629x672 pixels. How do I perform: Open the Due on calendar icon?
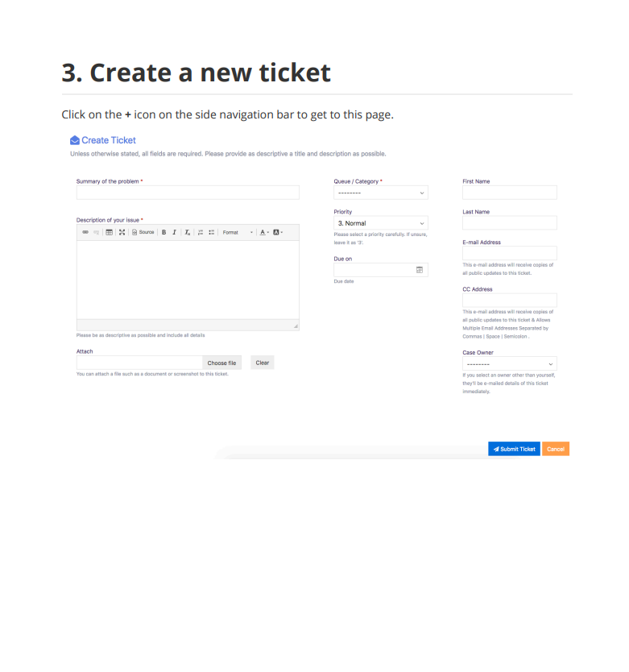(x=420, y=270)
